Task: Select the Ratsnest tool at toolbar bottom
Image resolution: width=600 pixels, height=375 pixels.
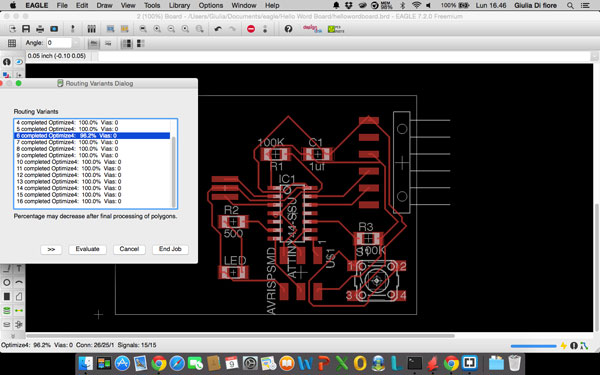Action: tap(19, 324)
